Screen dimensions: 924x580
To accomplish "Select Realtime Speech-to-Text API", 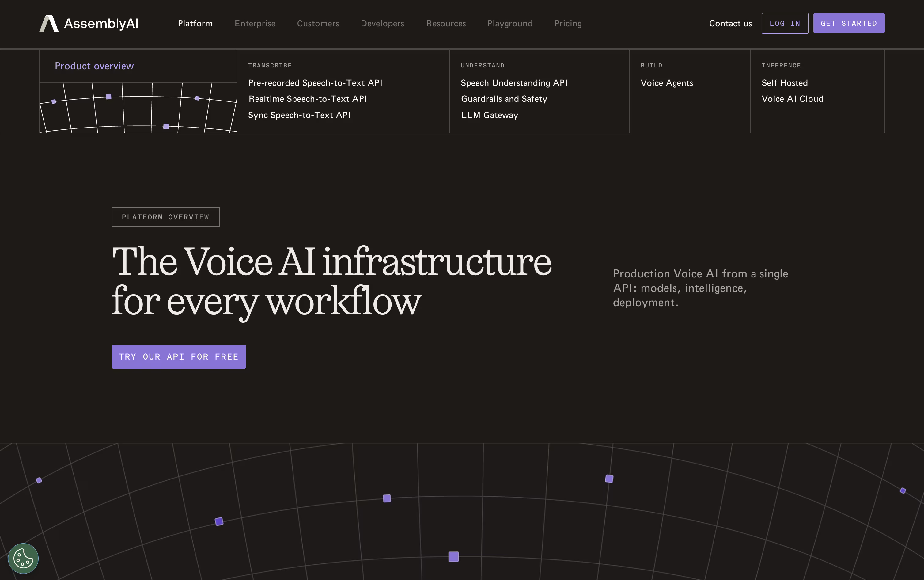I will pos(308,99).
